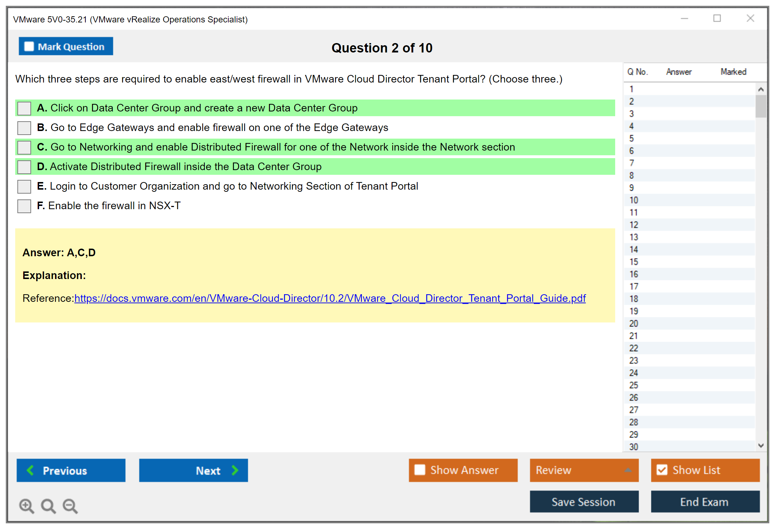The image size is (778, 532).
Task: Click the End Exam button
Action: point(705,502)
